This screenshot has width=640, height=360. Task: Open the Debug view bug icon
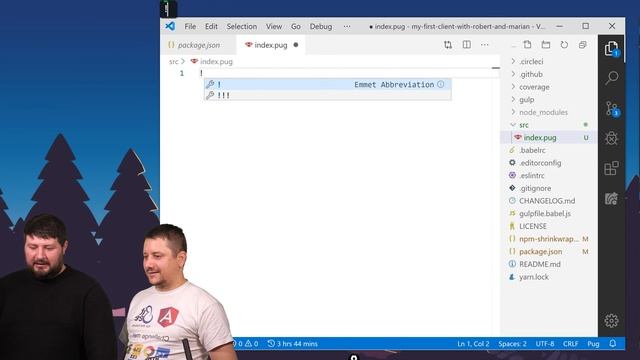pyautogui.click(x=611, y=138)
